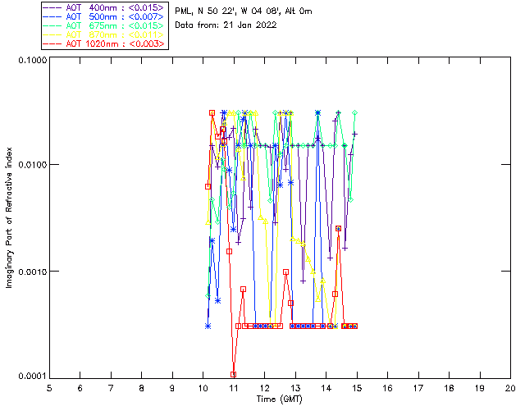Screen dimensions: 525x420
Task: Click the x-axis tick label 18
Action: point(449,388)
